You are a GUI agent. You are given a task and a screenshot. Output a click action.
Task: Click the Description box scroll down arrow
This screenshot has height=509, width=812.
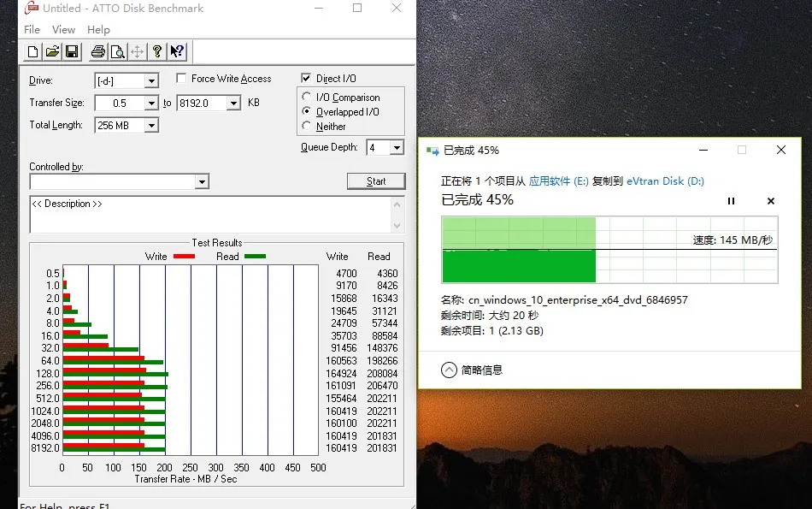397,226
